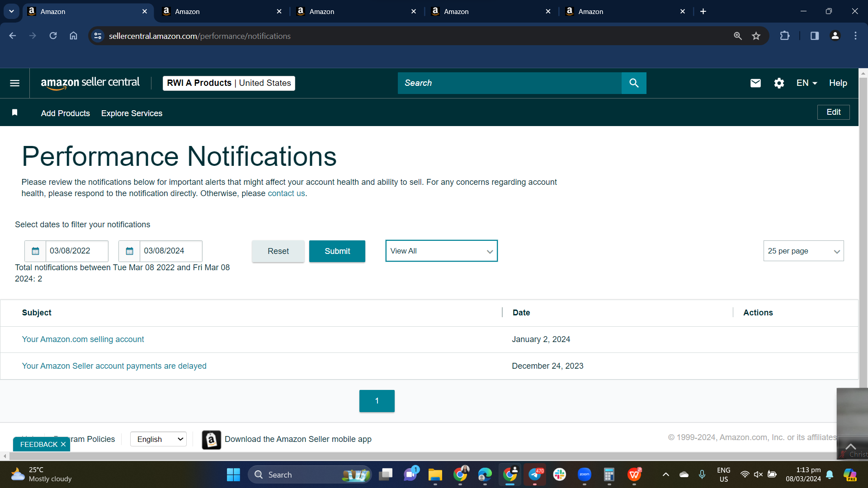Open Add Products in the nav bar
The height and width of the screenshot is (488, 868).
(x=65, y=113)
